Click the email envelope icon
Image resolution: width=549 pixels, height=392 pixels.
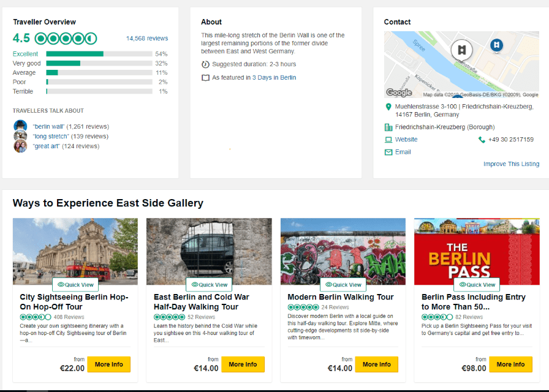click(388, 152)
